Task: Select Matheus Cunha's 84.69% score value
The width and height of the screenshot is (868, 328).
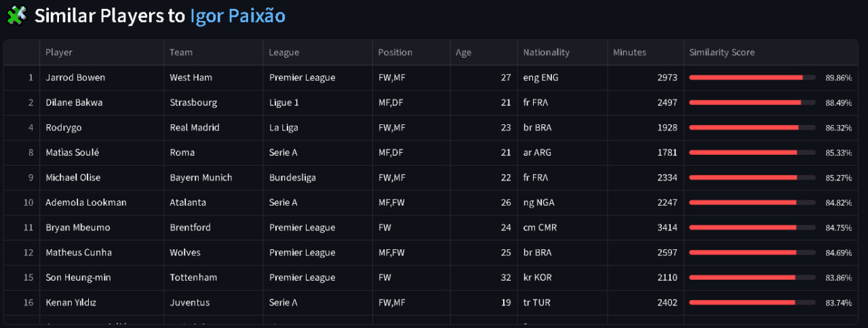Action: pyautogui.click(x=838, y=253)
